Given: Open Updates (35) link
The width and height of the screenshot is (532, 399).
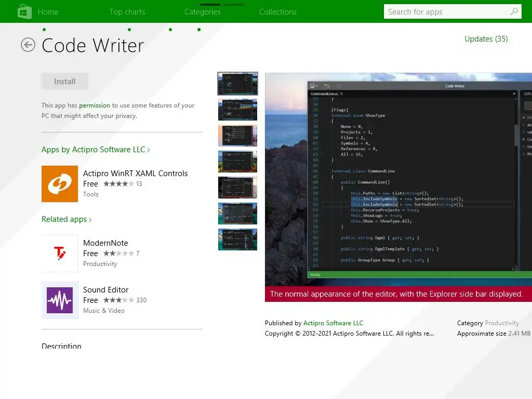Looking at the screenshot, I should point(486,39).
